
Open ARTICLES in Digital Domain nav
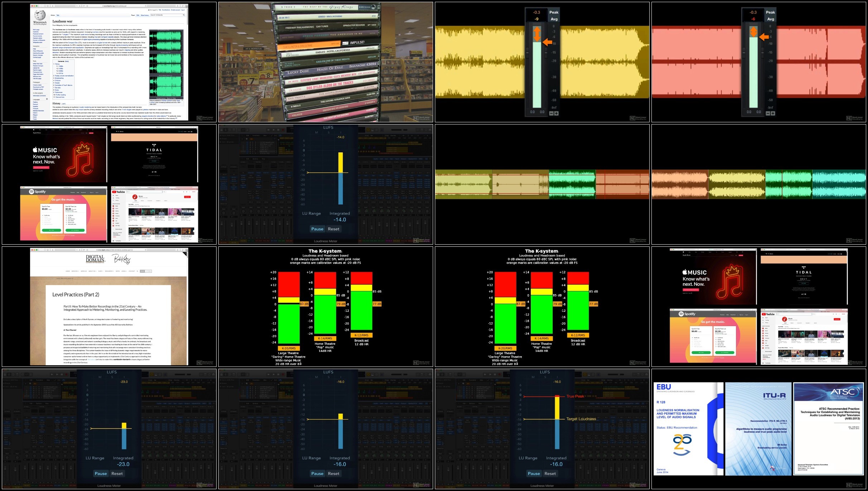[84, 271]
